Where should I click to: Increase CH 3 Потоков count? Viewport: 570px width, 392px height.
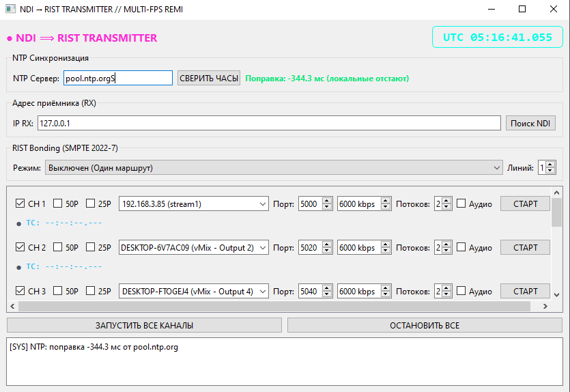446,288
